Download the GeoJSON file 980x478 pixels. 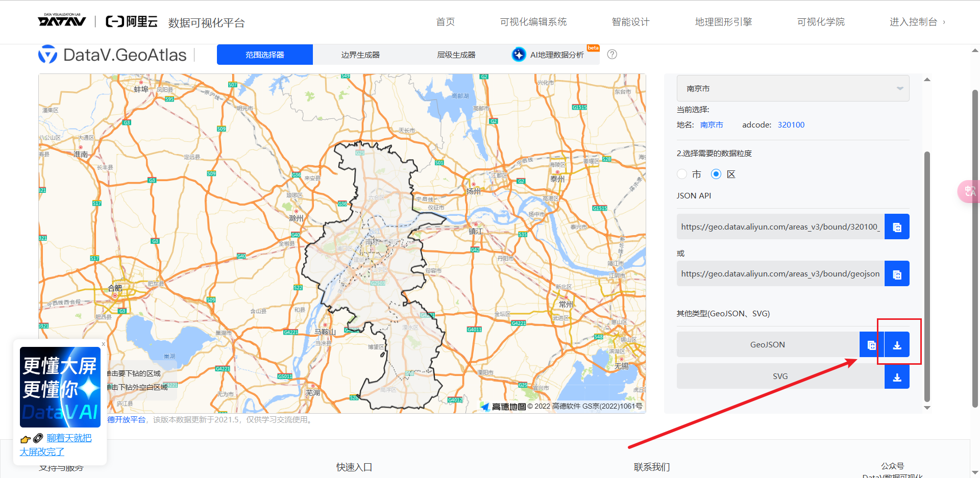point(897,345)
